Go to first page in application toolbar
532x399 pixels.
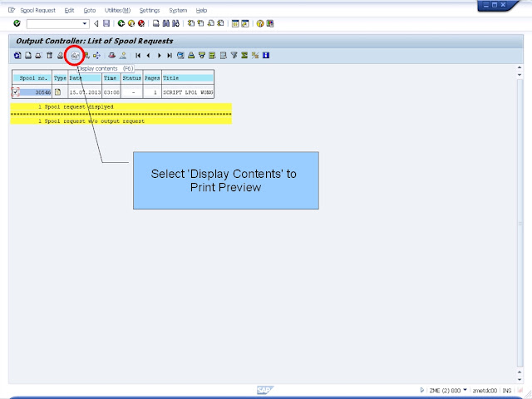(x=138, y=56)
